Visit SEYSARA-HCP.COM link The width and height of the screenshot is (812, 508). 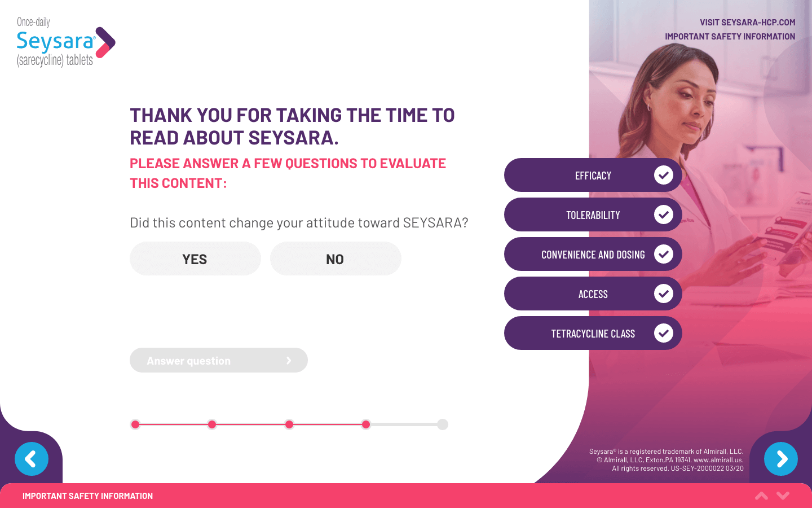(x=747, y=23)
